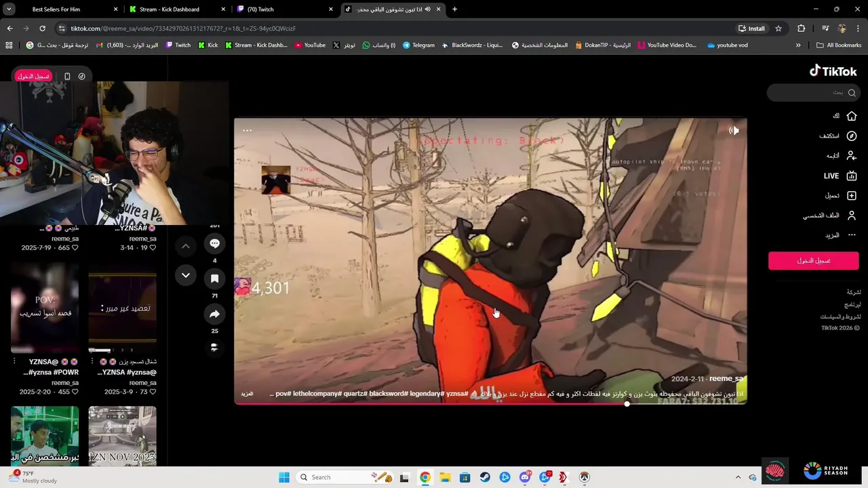Image resolution: width=868 pixels, height=488 pixels.
Task: Open the three-dot menu on the video player
Action: tap(248, 131)
